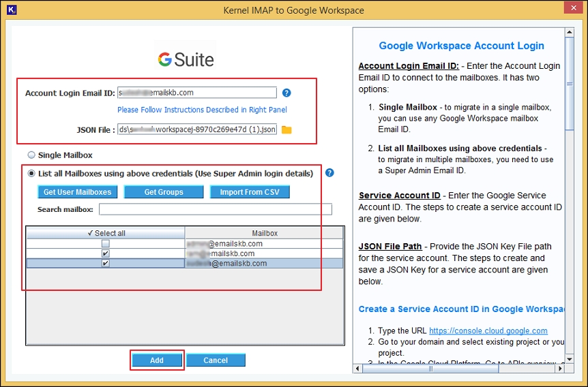The height and width of the screenshot is (387, 588).
Task: Uncheck the highlighted third mailbox row checkbox
Action: [x=105, y=263]
